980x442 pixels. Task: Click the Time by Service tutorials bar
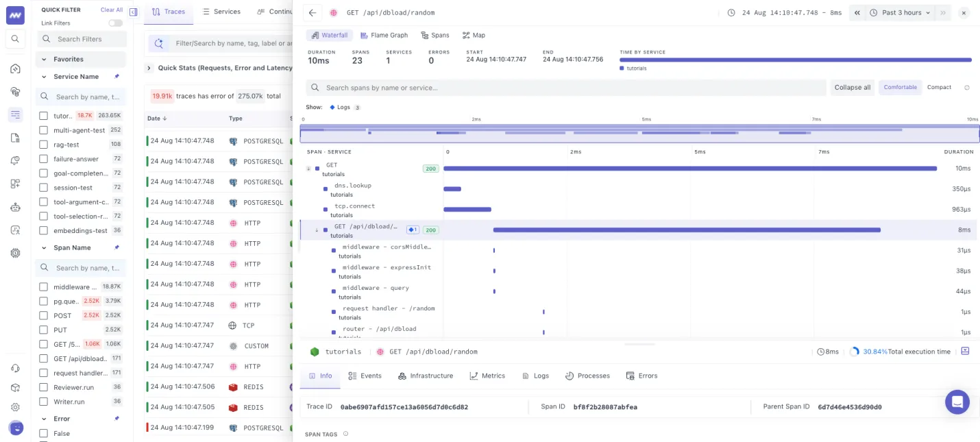tap(796, 60)
